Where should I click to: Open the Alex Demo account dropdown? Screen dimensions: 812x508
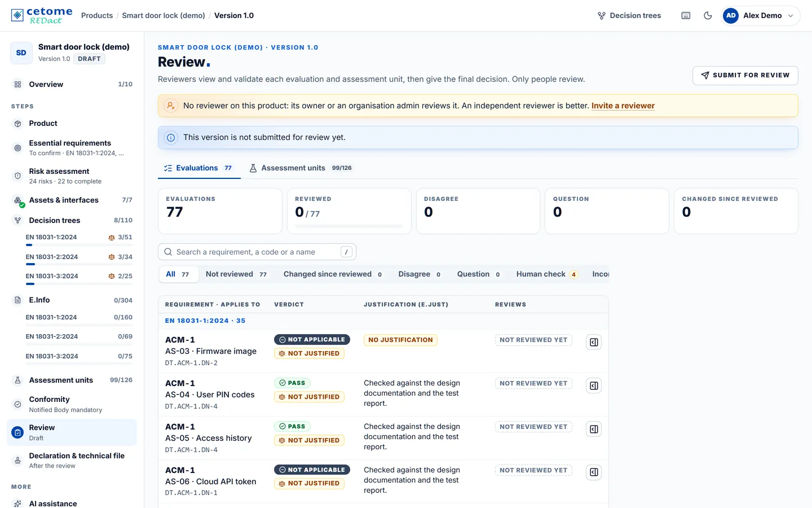pyautogui.click(x=761, y=16)
